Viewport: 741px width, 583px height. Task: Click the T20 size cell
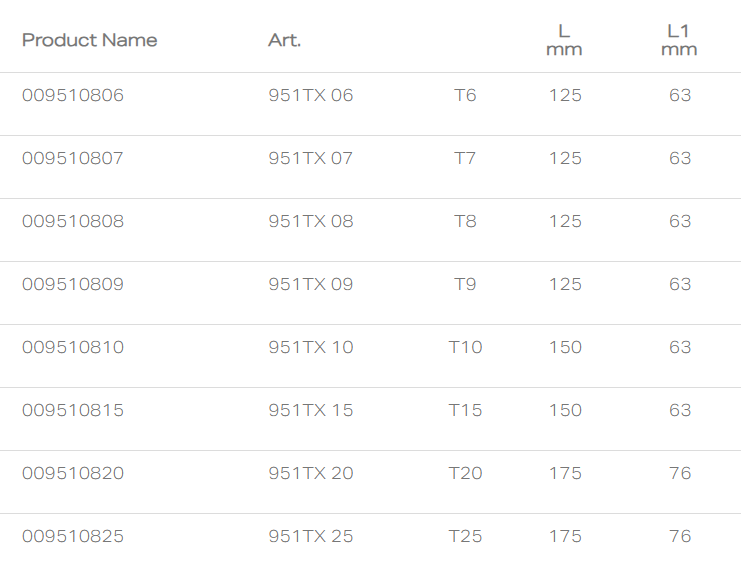point(465,473)
